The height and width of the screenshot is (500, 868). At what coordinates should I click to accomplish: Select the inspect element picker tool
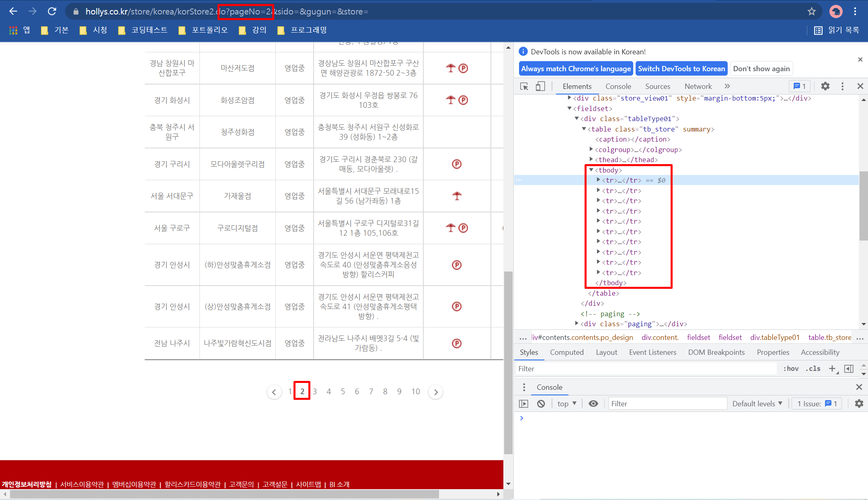(524, 86)
